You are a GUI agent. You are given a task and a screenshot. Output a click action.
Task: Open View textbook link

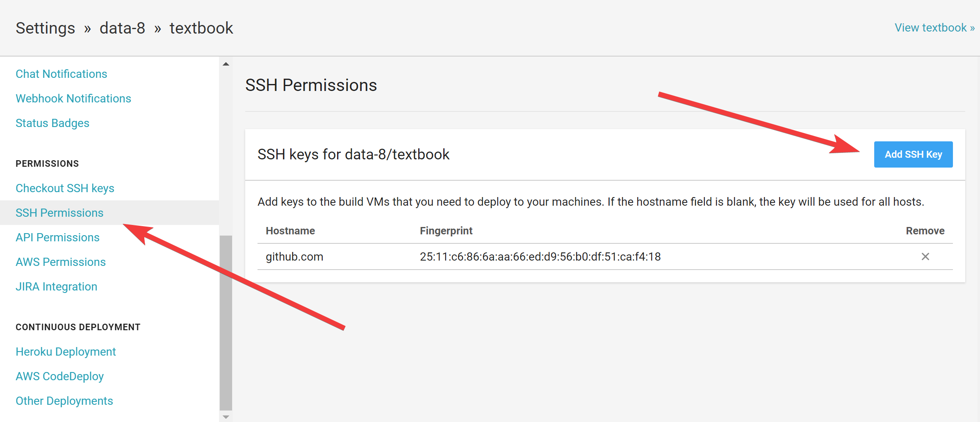pyautogui.click(x=934, y=27)
